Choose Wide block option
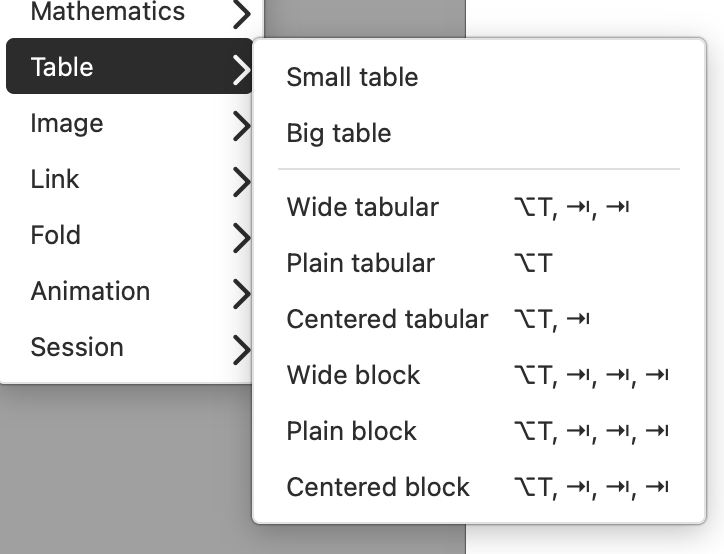724x554 pixels. [x=353, y=375]
